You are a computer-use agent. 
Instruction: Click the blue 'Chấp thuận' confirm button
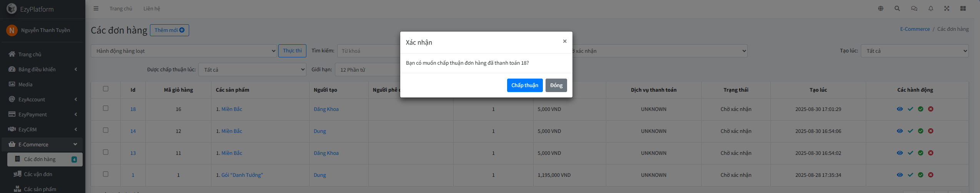(524, 85)
